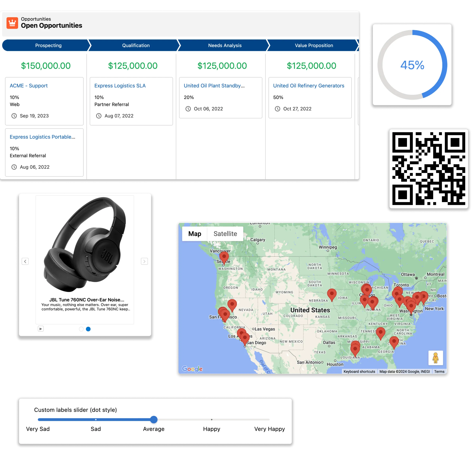Set the slider to the Happy dot
The image size is (476, 476).
tap(212, 420)
